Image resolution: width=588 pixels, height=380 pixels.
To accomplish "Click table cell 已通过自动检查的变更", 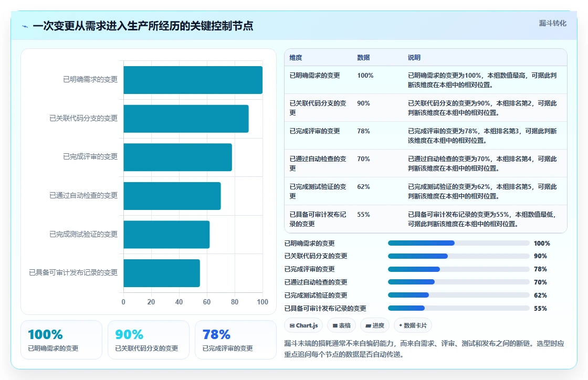I will tap(318, 163).
